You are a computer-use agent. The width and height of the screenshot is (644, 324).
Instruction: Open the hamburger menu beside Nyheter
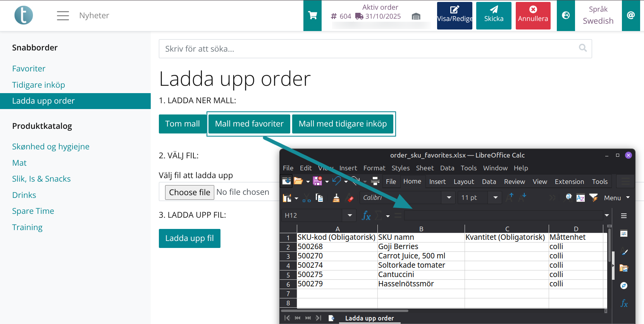63,16
